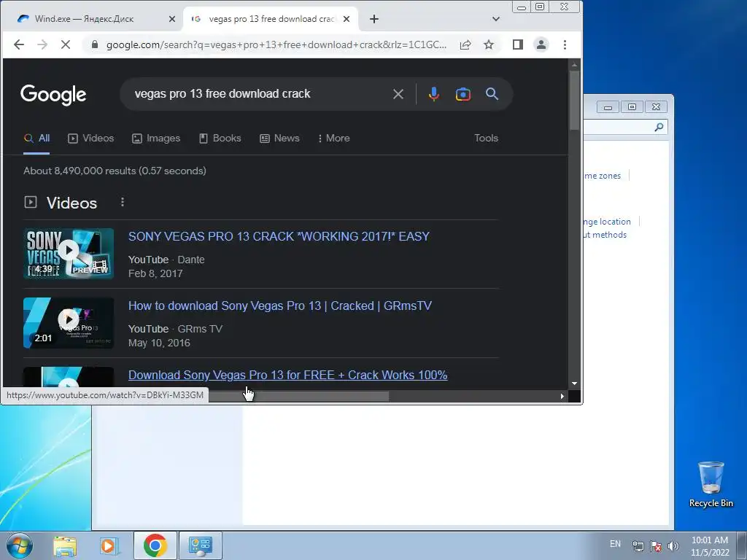
Task: Click the horizontal scrollbar right arrow
Action: coord(562,396)
